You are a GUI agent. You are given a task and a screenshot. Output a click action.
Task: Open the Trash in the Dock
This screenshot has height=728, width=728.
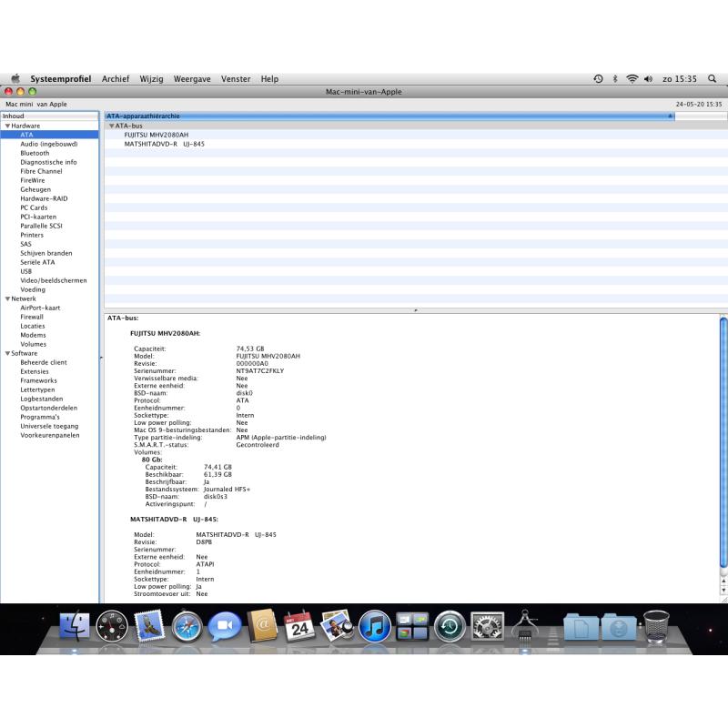pos(656,627)
